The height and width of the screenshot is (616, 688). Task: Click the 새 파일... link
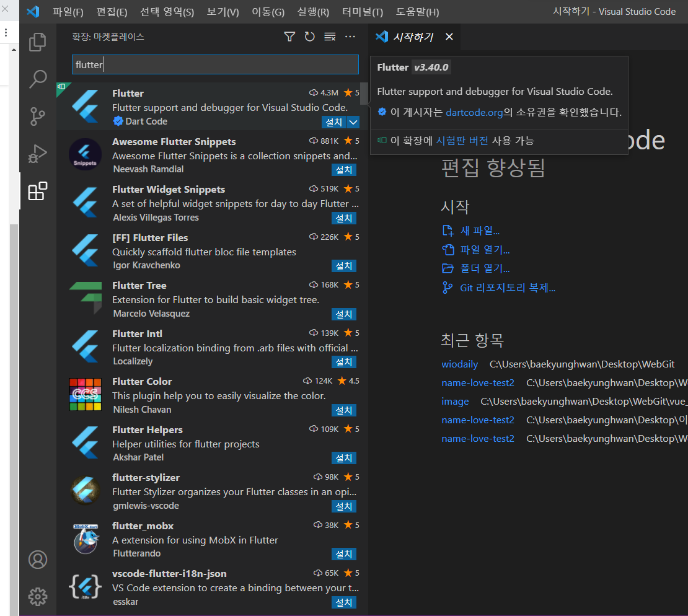pyautogui.click(x=480, y=231)
